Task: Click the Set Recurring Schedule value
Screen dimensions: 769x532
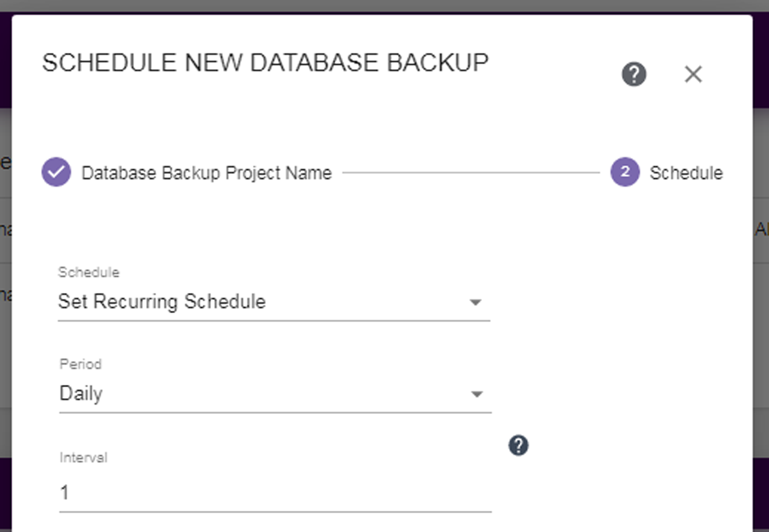Action: tap(162, 301)
